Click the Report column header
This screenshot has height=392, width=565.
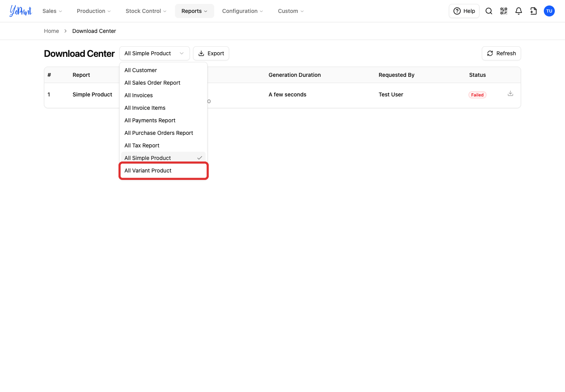coord(81,75)
